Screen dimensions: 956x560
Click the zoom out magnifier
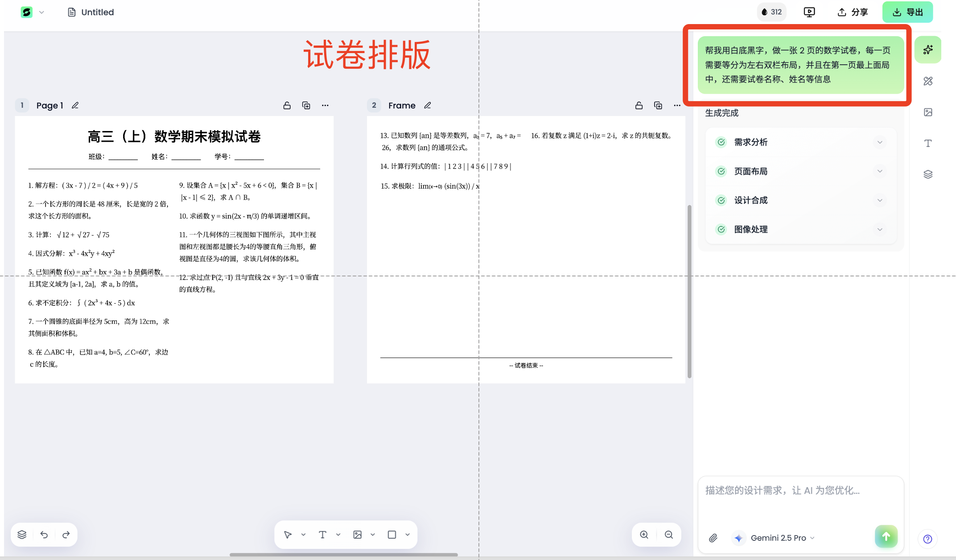click(x=669, y=534)
